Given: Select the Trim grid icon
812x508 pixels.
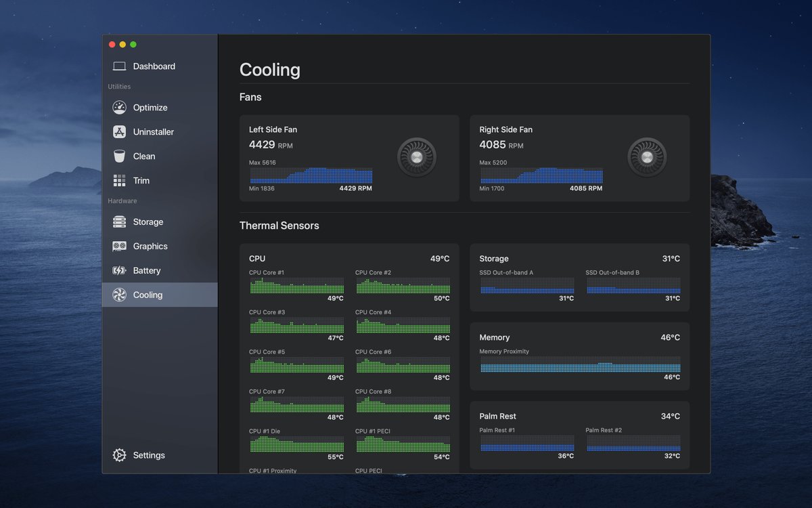Looking at the screenshot, I should click(x=120, y=181).
